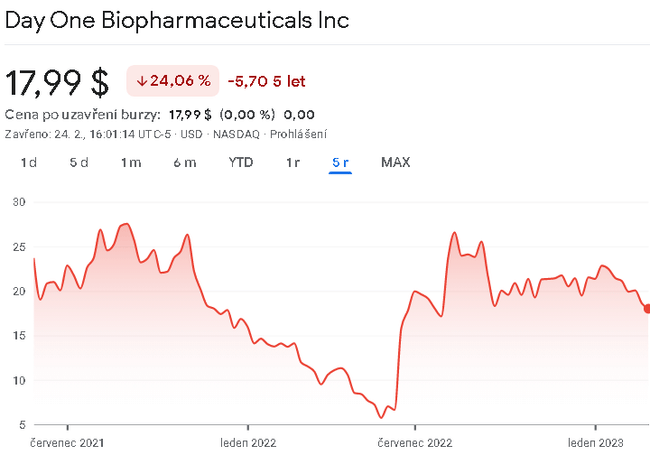Viewport: 650px width, 455px height.
Task: Click the Day One Biopharmaceuticals Inc title
Action: point(178,20)
